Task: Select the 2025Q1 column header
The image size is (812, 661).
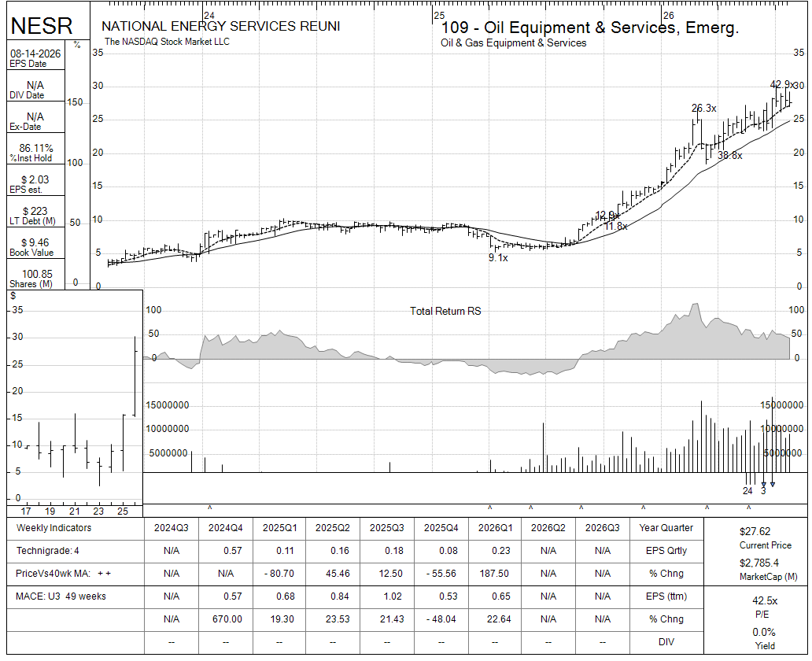Action: [x=279, y=528]
